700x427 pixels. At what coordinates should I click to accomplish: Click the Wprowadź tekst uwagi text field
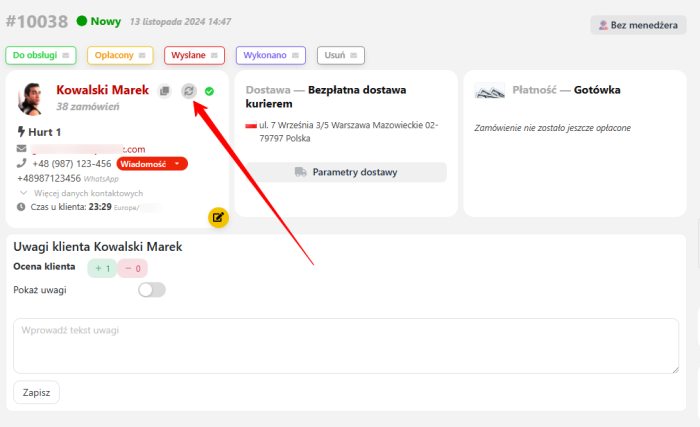pos(345,345)
